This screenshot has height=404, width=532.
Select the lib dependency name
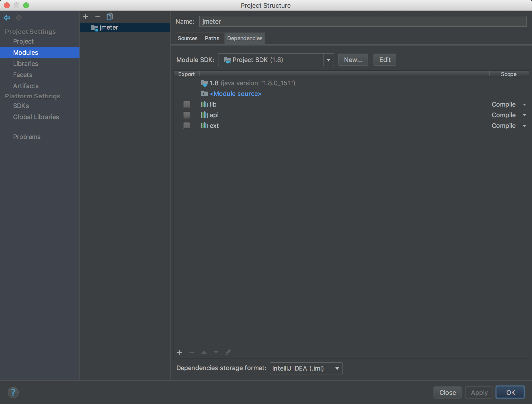213,104
